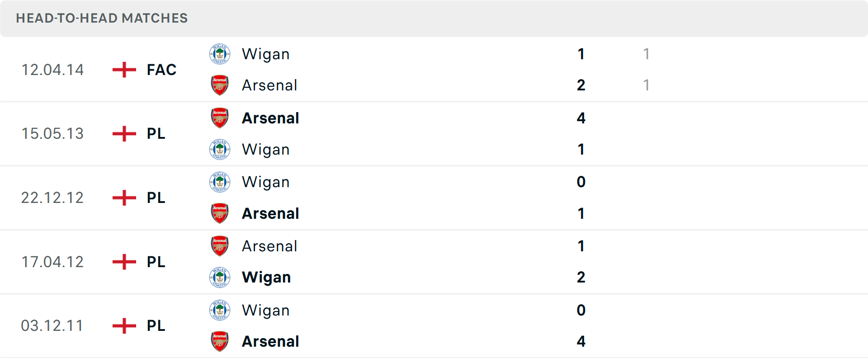The width and height of the screenshot is (868, 358).
Task: Click the Arsenal crest in the 03.12.11 row
Action: coord(220,341)
